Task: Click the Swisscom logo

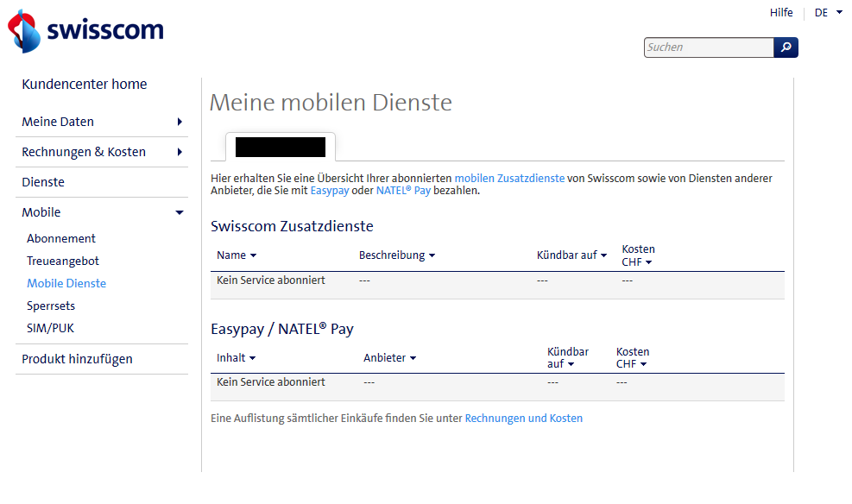Action: click(85, 31)
